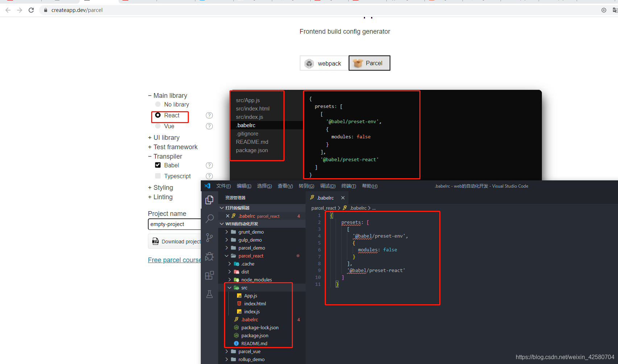Open the 终端(T) menu
The width and height of the screenshot is (618, 364).
coord(349,186)
